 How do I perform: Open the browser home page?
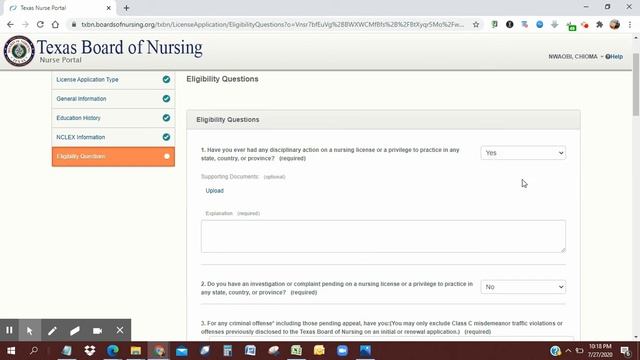[55, 24]
